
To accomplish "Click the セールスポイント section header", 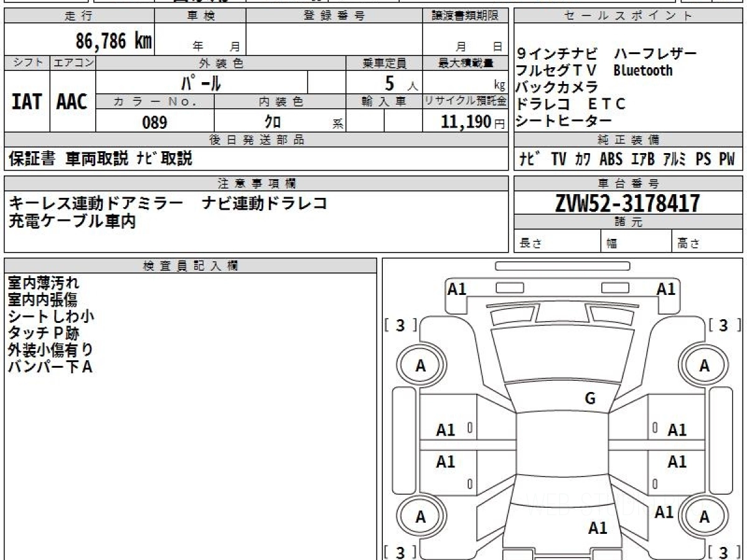I will click(627, 16).
